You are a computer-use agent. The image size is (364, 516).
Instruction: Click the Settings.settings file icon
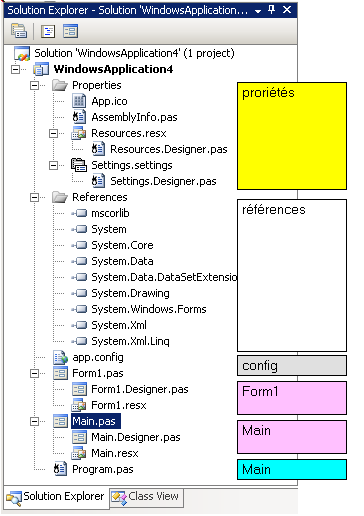[x=79, y=165]
